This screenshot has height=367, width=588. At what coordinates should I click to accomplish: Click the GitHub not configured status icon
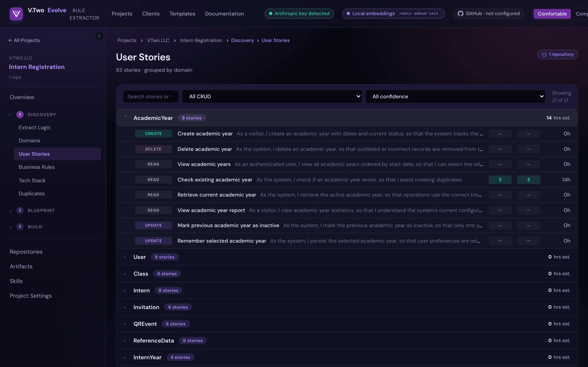pos(460,14)
